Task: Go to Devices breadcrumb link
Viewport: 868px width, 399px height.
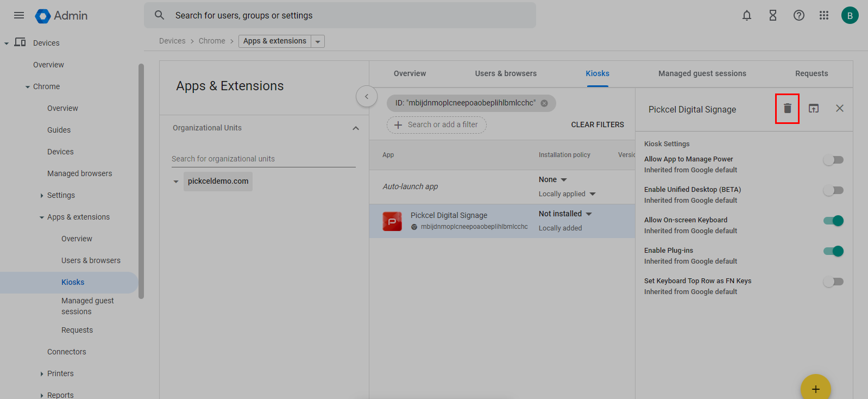Action: pyautogui.click(x=172, y=41)
